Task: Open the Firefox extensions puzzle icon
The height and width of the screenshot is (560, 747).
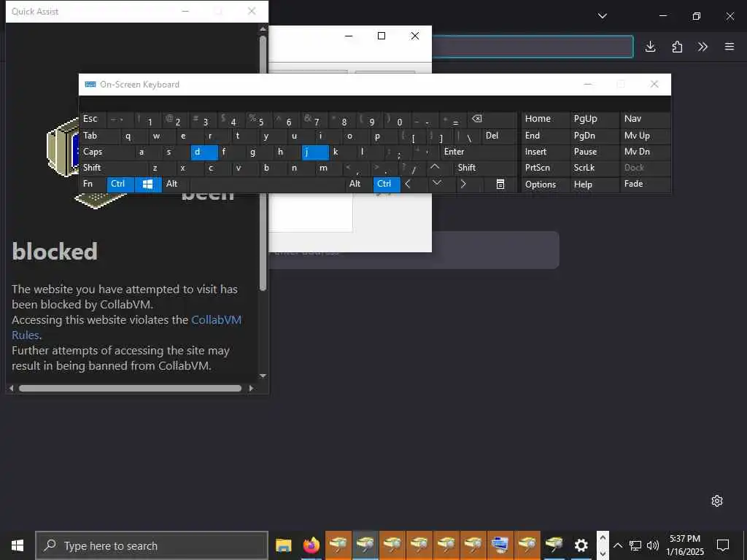Action: pos(677,47)
